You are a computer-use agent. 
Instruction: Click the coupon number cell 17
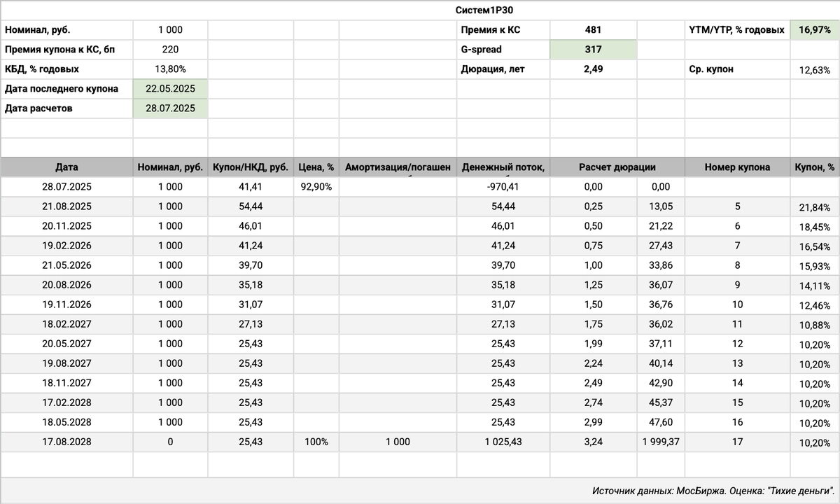coord(737,442)
